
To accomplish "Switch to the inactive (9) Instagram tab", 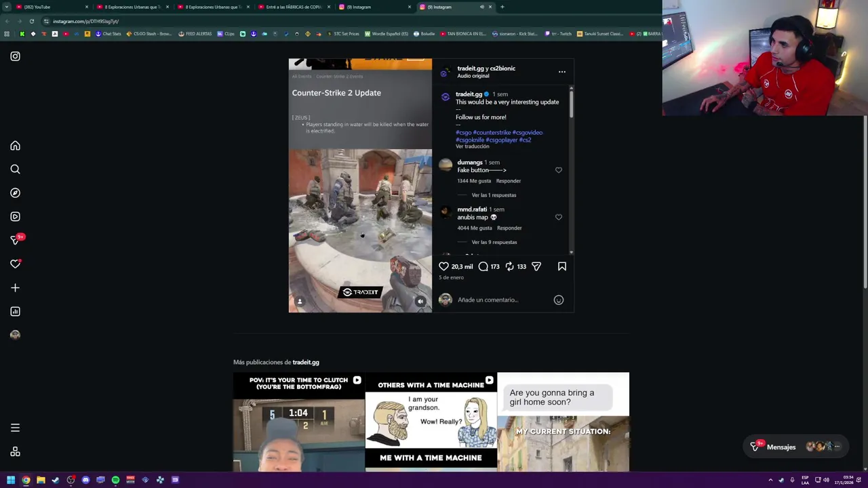I will point(374,7).
